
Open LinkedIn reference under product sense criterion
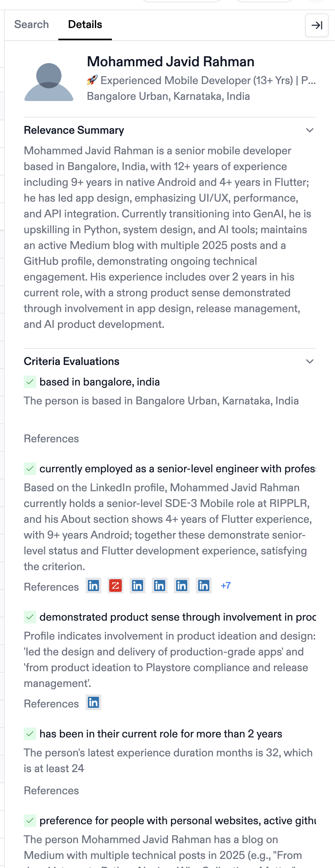(x=93, y=703)
